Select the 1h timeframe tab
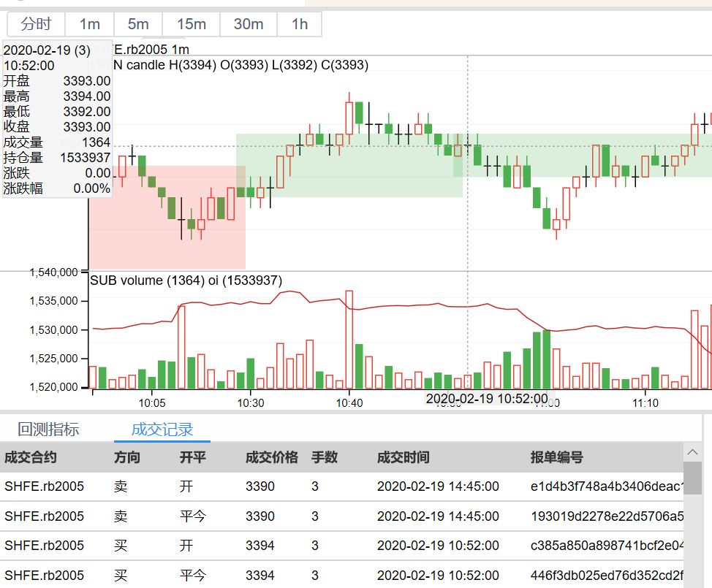The height and width of the screenshot is (588, 712). [x=300, y=24]
